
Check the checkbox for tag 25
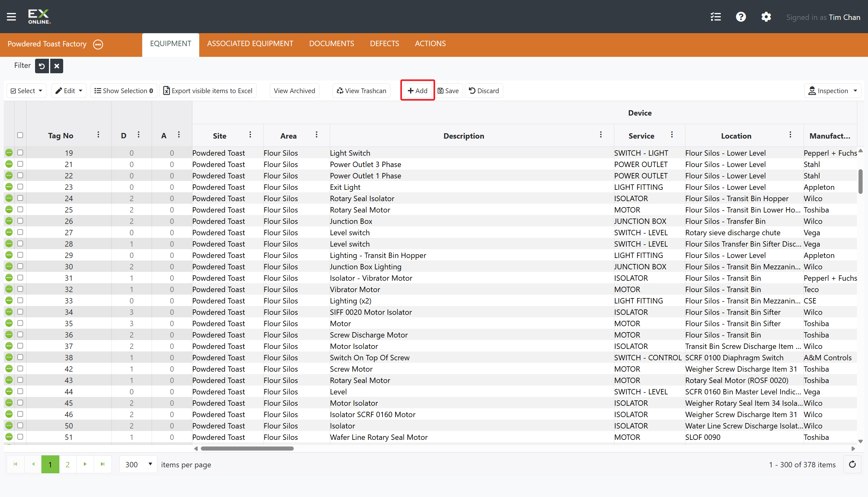(20, 210)
